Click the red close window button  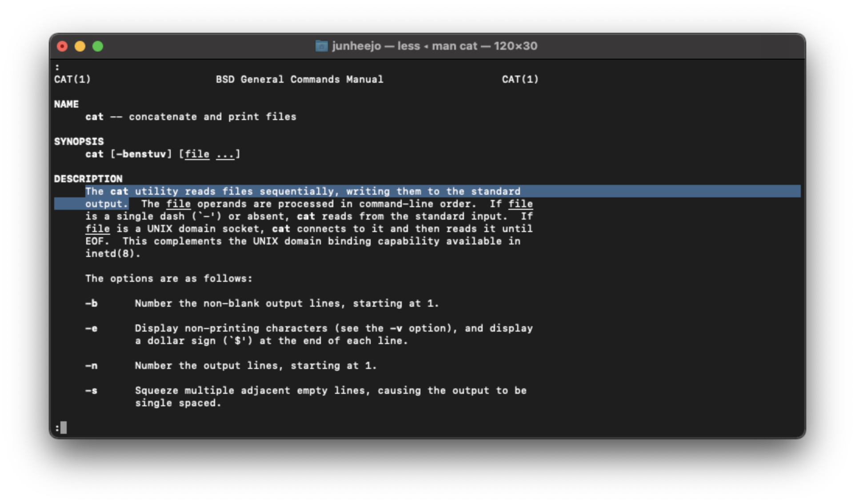[62, 46]
